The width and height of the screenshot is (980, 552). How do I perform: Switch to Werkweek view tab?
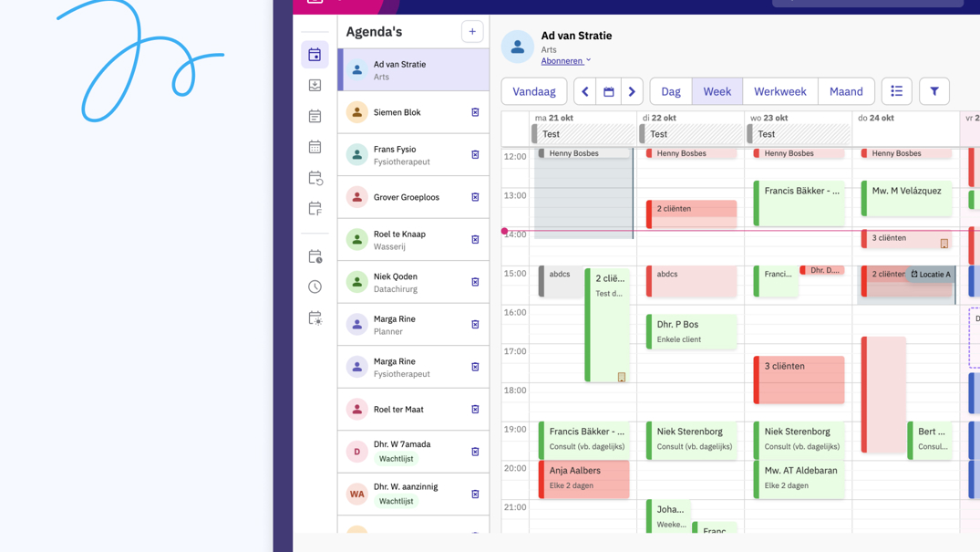[780, 91]
